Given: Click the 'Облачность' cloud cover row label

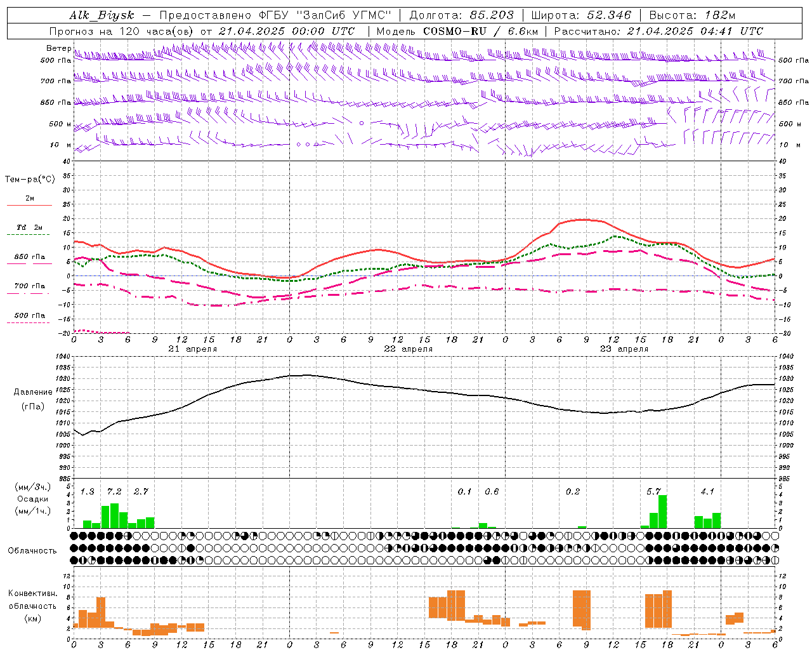Looking at the screenshot, I should 32,551.
